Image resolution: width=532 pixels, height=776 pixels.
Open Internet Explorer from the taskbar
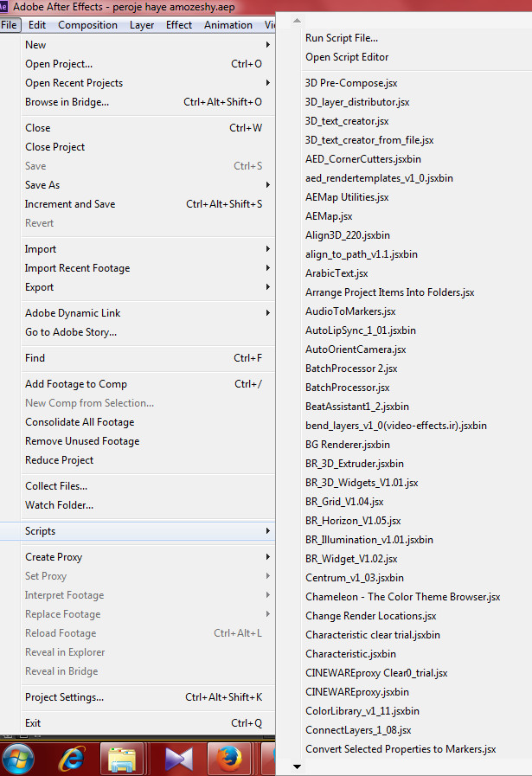point(72,758)
